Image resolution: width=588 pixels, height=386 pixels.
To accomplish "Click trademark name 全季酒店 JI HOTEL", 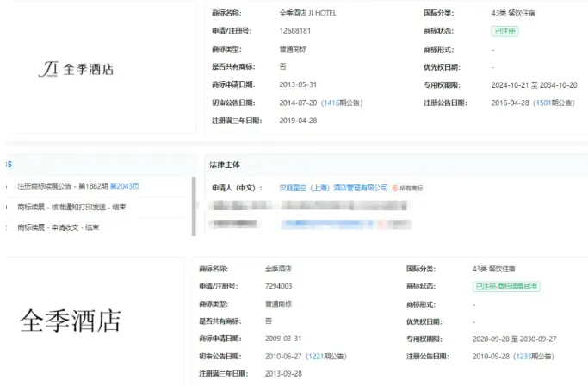I will [308, 13].
